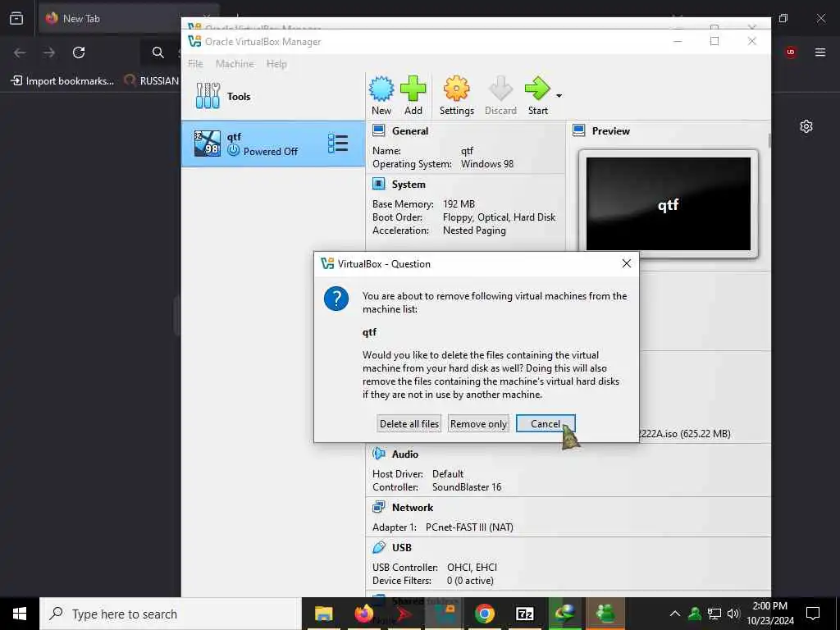This screenshot has height=630, width=840.
Task: Click PCnet-FAST III (NAT) adapter text
Action: pos(469,527)
